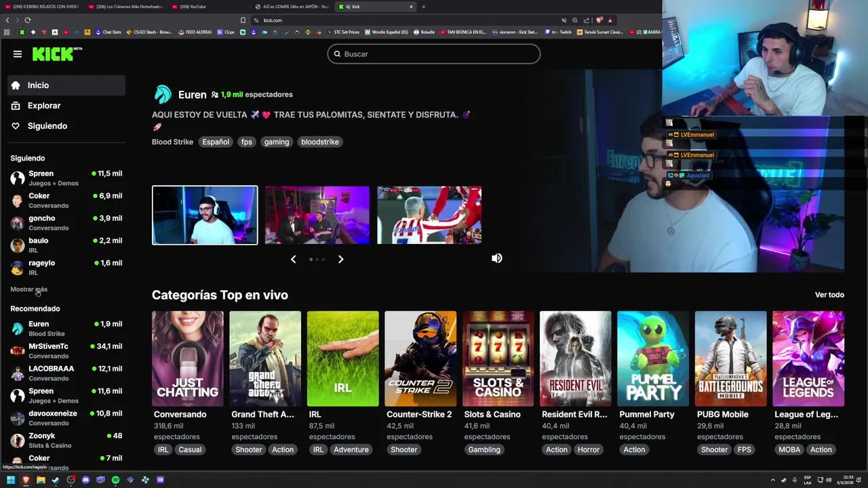Viewport: 868px width, 488px height.
Task: Open goncho channel in sidebar
Action: [66, 222]
